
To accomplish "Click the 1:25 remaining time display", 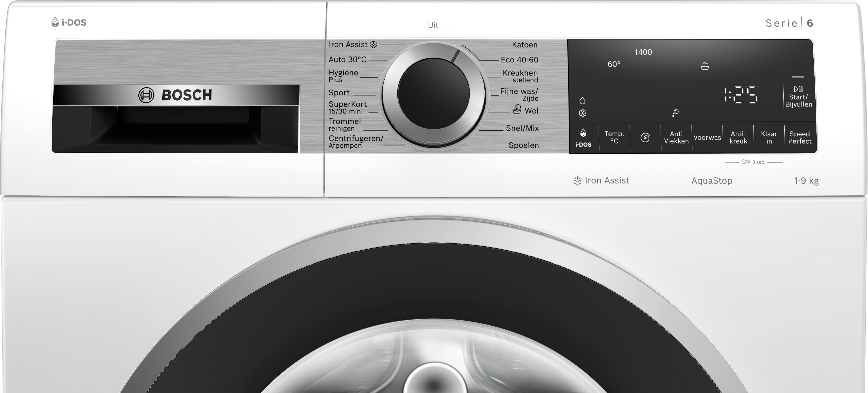I will 741,95.
